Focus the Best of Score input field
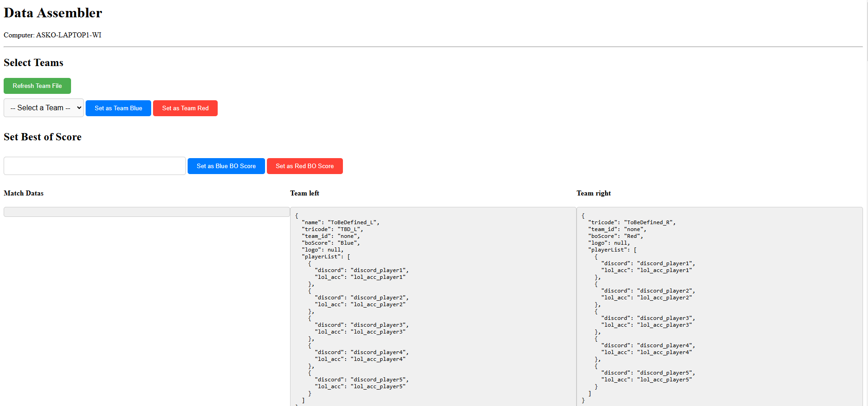 pyautogui.click(x=95, y=166)
